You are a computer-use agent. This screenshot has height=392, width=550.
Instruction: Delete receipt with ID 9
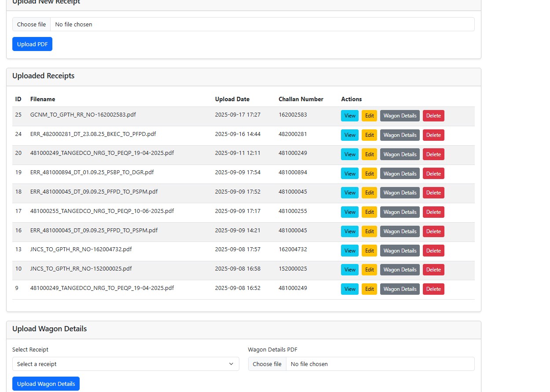point(433,289)
